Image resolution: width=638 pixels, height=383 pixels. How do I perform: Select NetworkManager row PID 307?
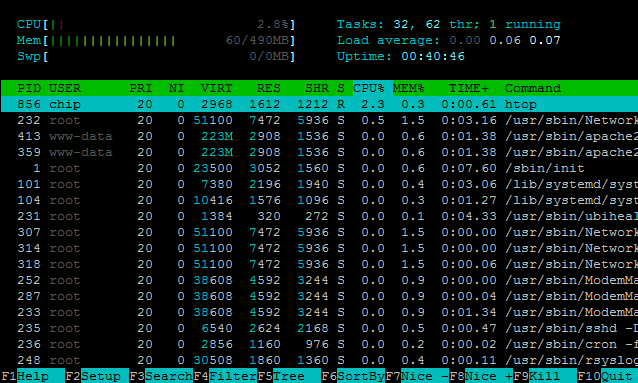[319, 232]
